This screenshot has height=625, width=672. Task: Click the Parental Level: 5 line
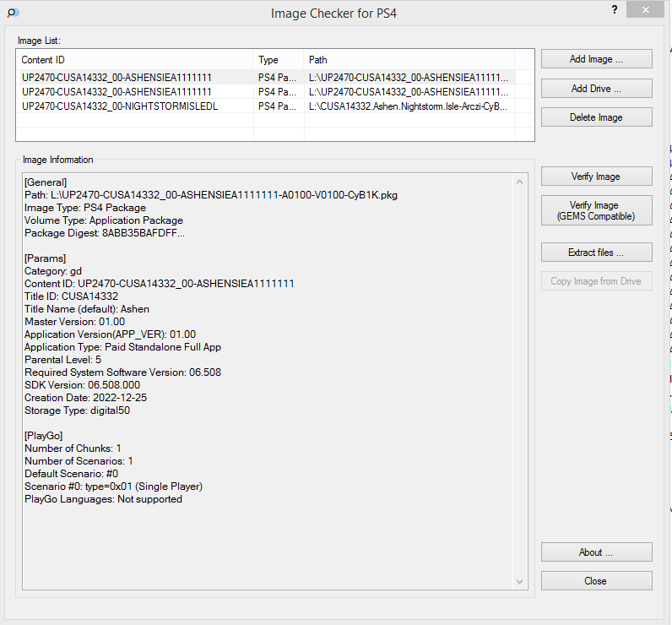[63, 360]
